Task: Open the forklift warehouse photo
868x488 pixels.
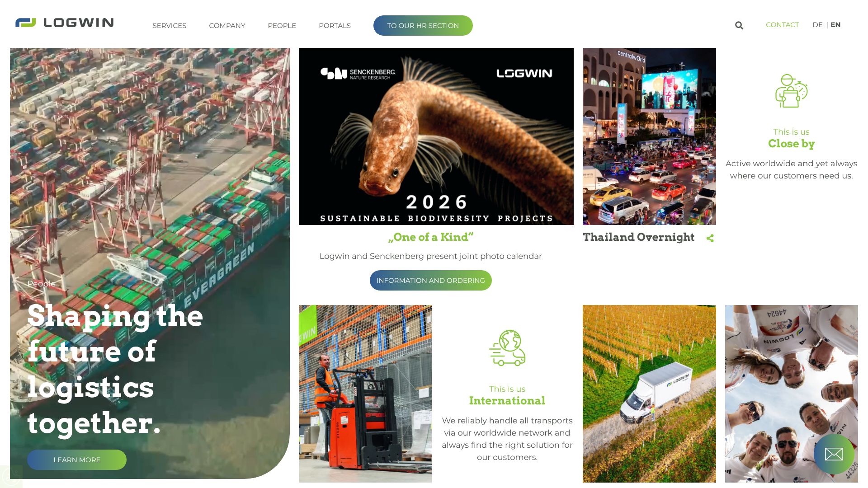Action: 365,394
